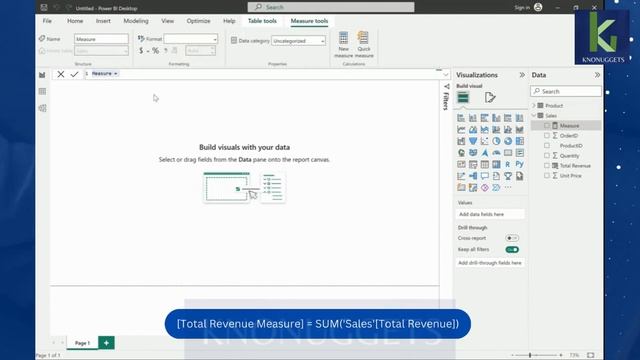This screenshot has height=360, width=640.
Task: Expand the formula bar chevron
Action: (446, 75)
